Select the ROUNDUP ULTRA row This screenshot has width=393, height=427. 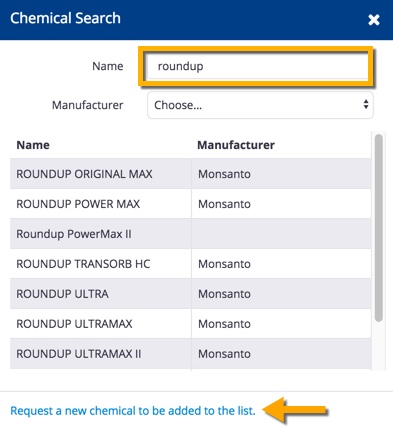(190, 294)
